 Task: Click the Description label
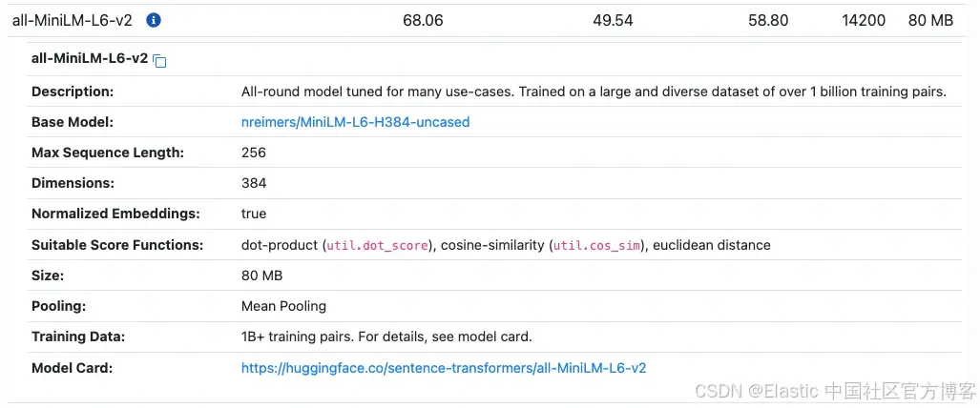click(73, 92)
